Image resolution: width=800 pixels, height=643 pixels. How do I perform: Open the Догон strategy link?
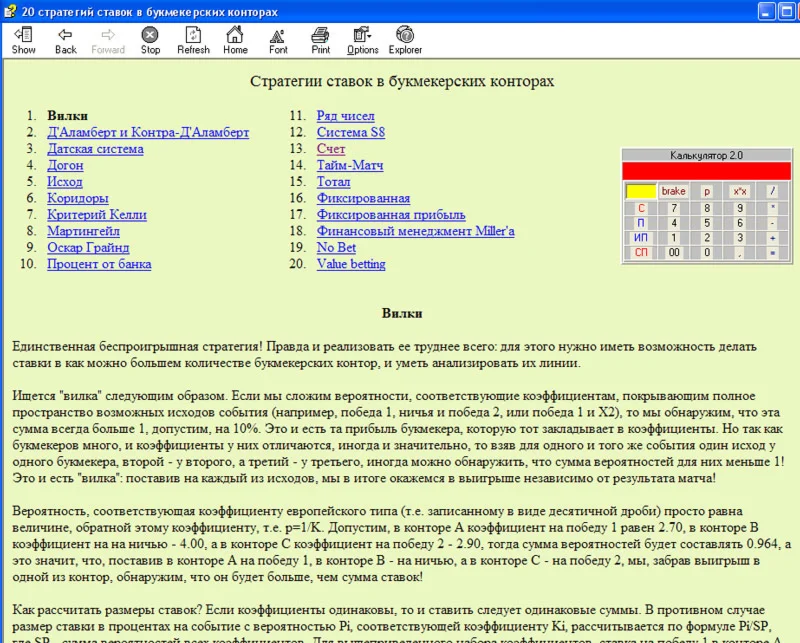65,165
